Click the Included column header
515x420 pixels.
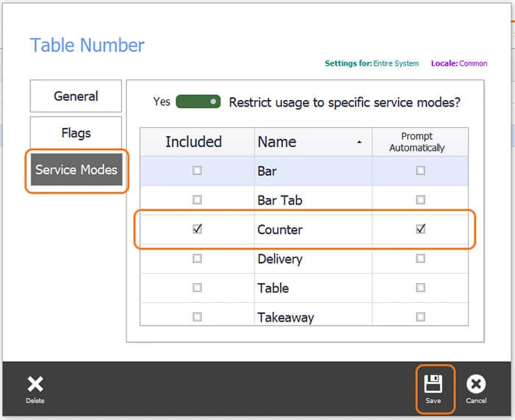[197, 142]
